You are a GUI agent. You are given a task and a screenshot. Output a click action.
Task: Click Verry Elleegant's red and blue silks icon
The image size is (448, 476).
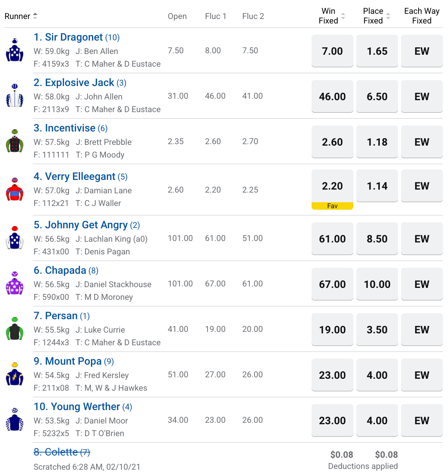pyautogui.click(x=15, y=189)
